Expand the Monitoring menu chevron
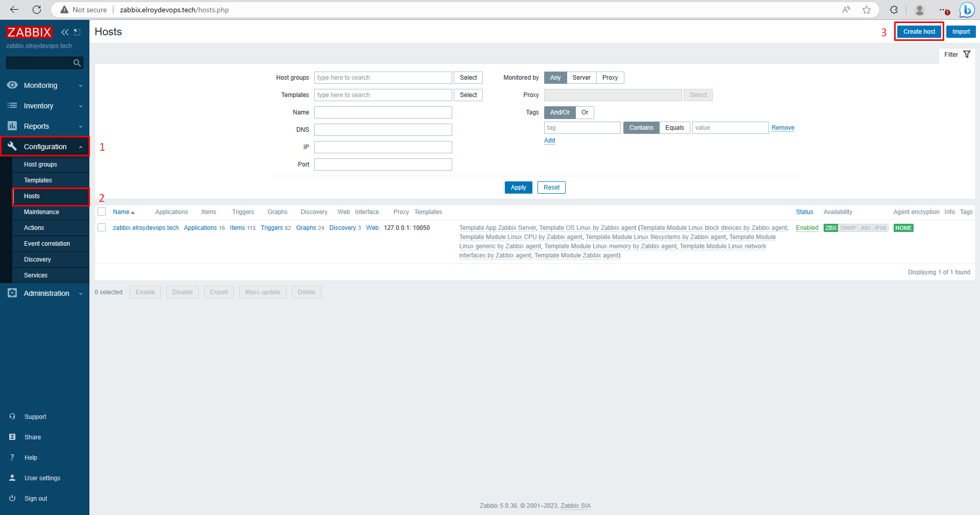This screenshot has width=980, height=515. click(81, 85)
